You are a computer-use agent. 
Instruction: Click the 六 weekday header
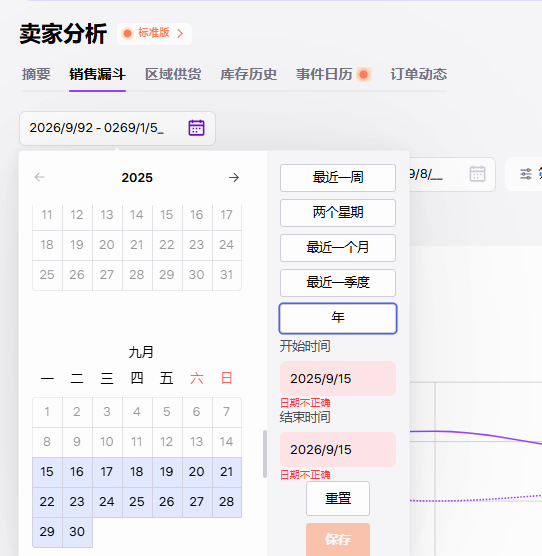[x=197, y=378]
